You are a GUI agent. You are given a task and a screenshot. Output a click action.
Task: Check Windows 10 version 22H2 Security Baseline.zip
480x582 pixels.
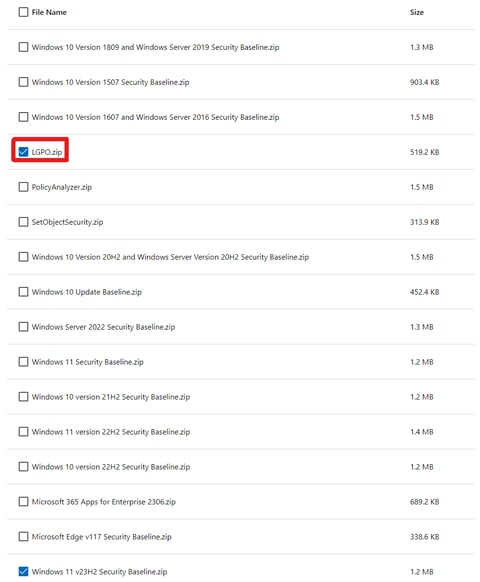[x=23, y=467]
